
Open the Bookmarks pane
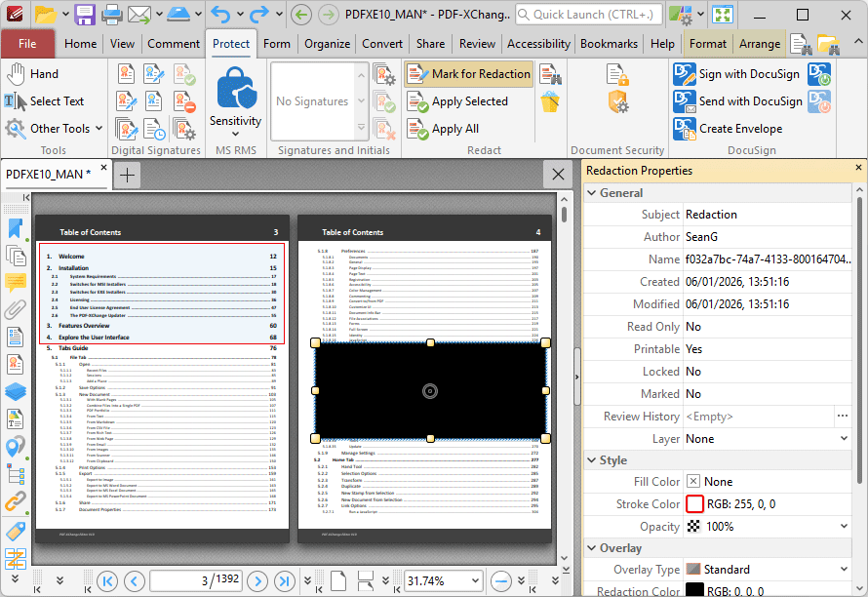click(x=14, y=228)
